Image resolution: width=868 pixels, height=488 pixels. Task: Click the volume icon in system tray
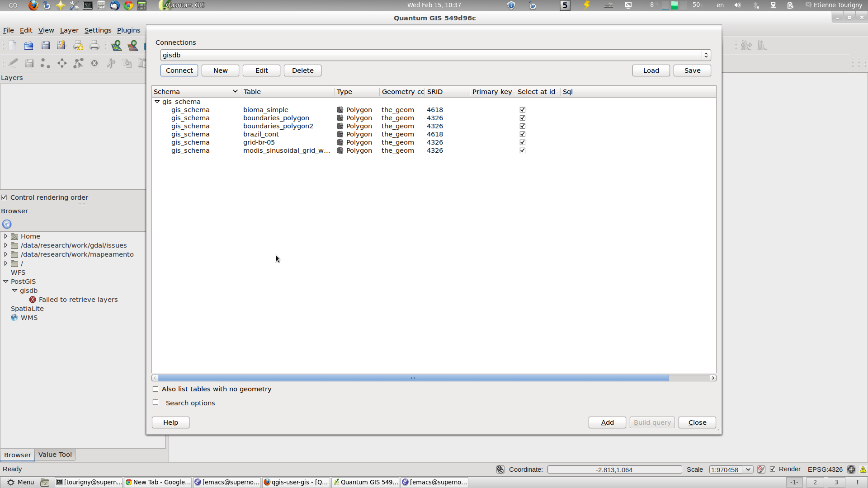pyautogui.click(x=737, y=5)
